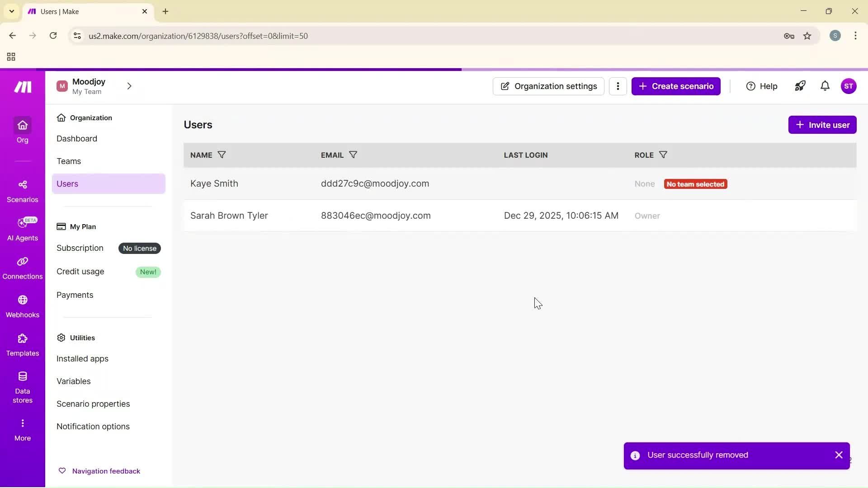Select Dashboard under Organization
The image size is (868, 488).
[77, 138]
